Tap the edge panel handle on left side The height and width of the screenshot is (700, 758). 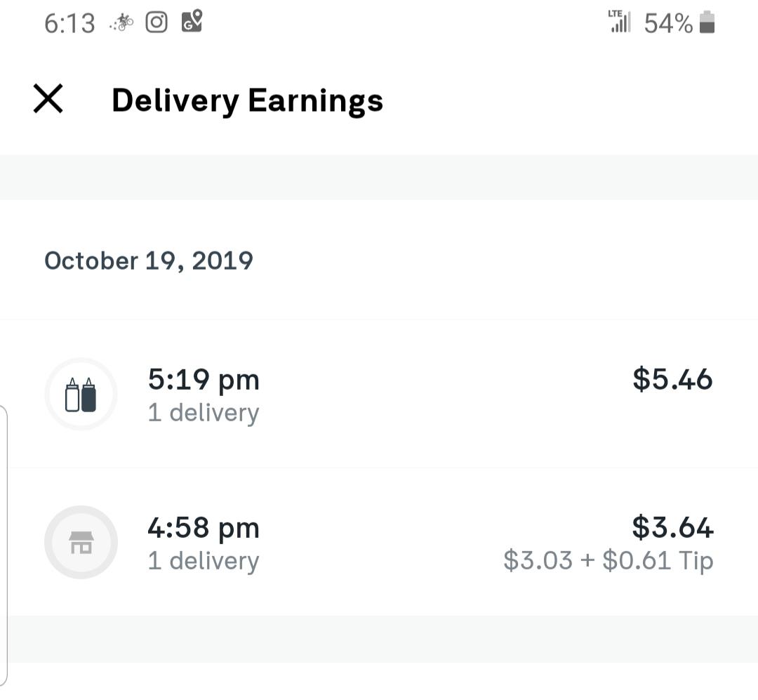coord(4,544)
